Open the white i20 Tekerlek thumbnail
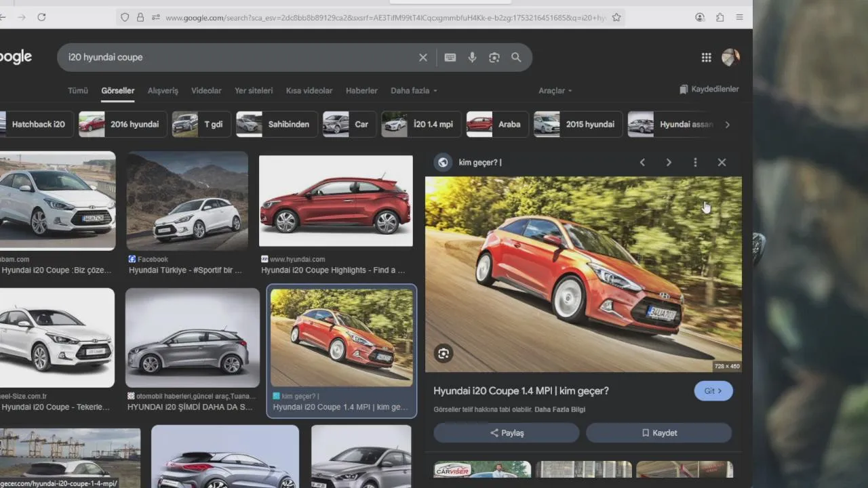 point(56,338)
